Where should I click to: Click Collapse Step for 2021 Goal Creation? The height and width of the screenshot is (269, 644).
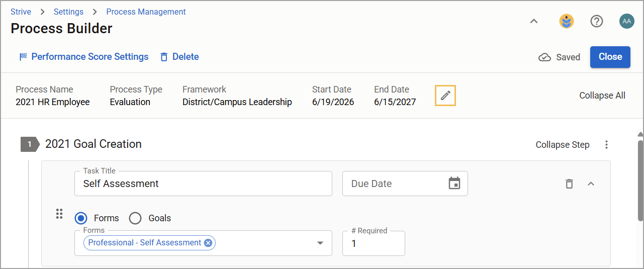[562, 145]
